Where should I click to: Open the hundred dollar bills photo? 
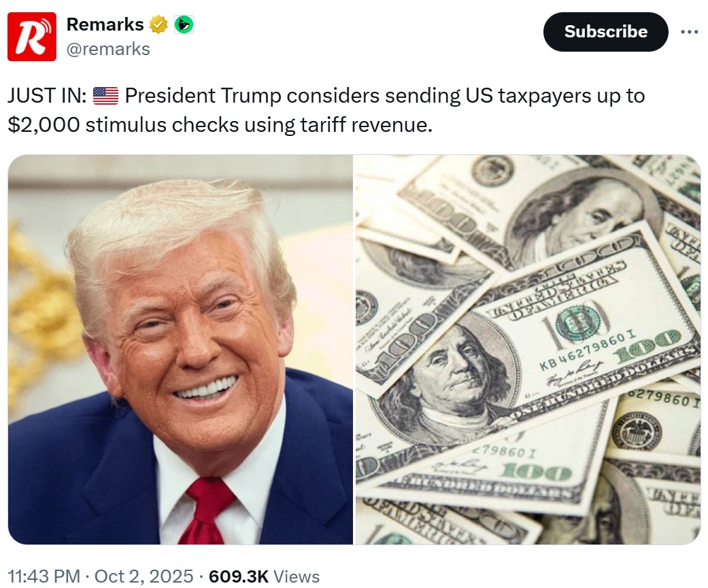coord(528,349)
